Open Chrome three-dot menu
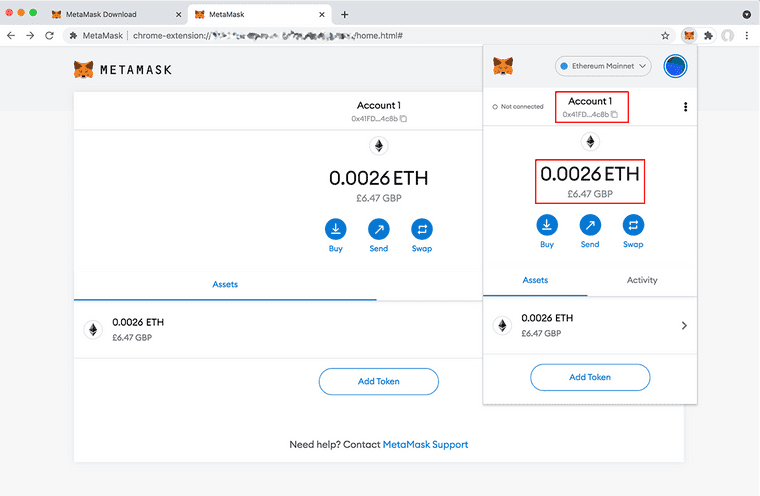This screenshot has height=496, width=760. (x=746, y=35)
